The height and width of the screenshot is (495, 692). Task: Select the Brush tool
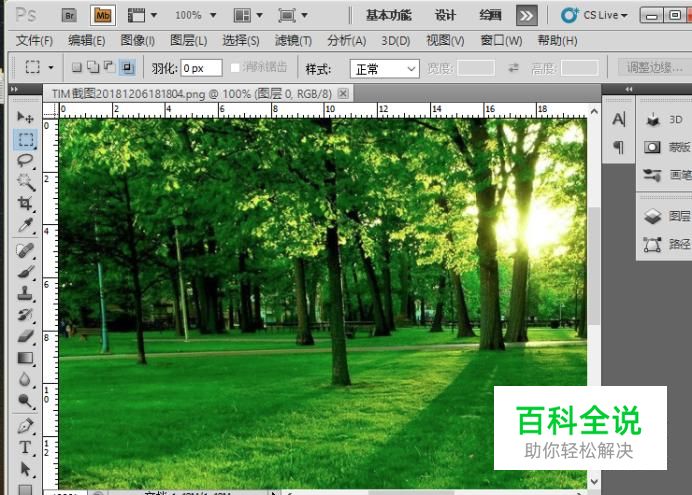coord(26,271)
